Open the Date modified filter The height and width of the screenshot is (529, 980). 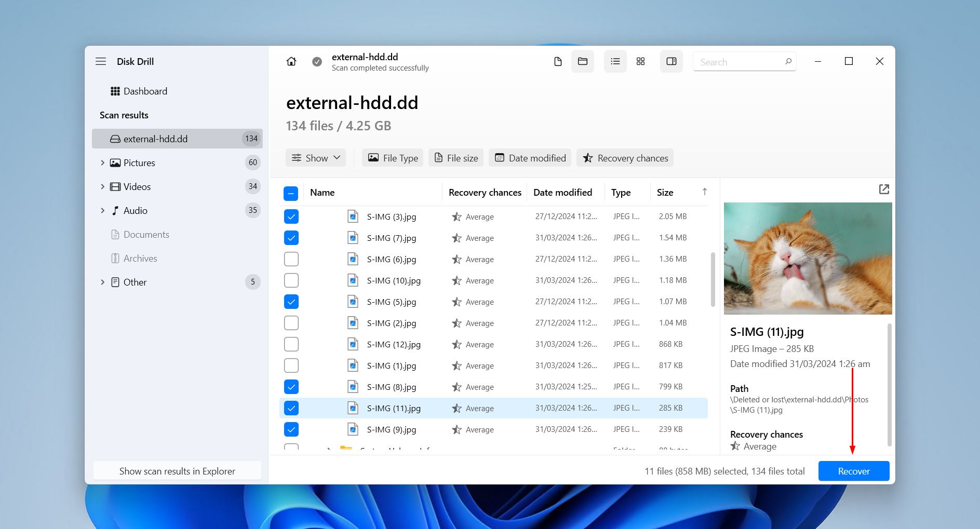[x=530, y=158]
